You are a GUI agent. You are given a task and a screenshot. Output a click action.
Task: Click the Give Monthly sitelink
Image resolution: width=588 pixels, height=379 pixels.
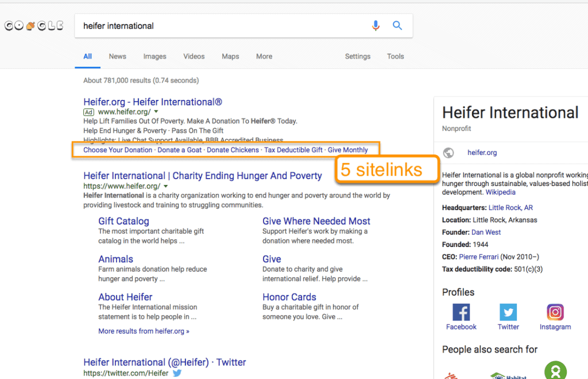(x=347, y=150)
